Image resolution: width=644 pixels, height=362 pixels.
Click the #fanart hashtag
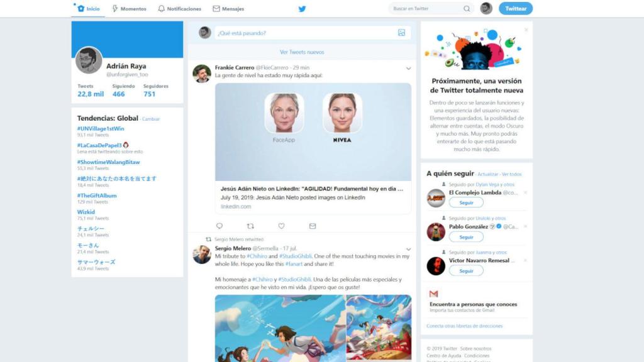pyautogui.click(x=294, y=264)
